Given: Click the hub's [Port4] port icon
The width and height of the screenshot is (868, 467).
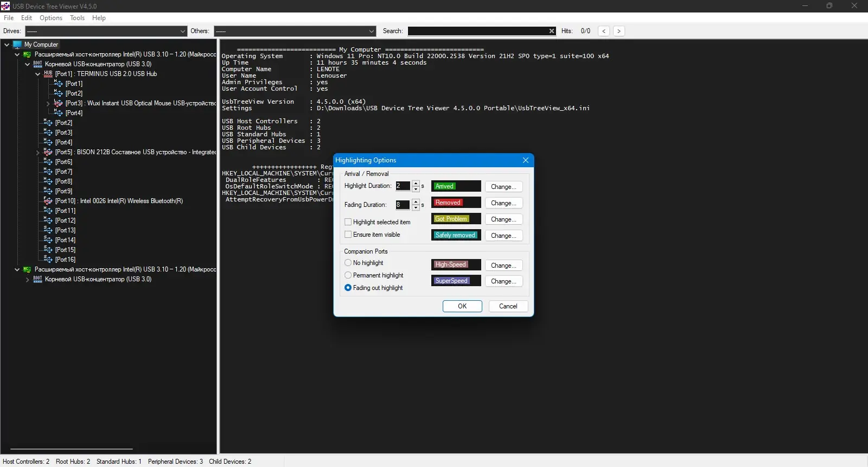Looking at the screenshot, I should point(59,113).
